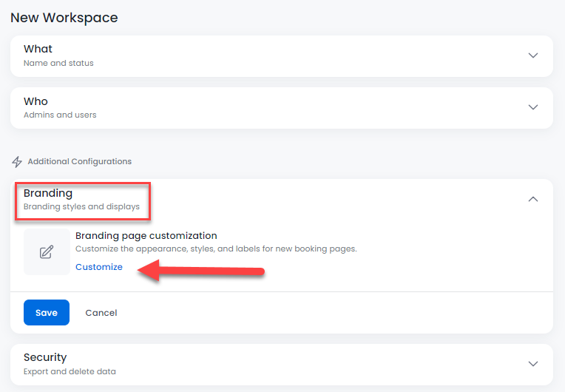The width and height of the screenshot is (565, 392).
Task: Click the Customize the appearance description text
Action: click(x=216, y=249)
